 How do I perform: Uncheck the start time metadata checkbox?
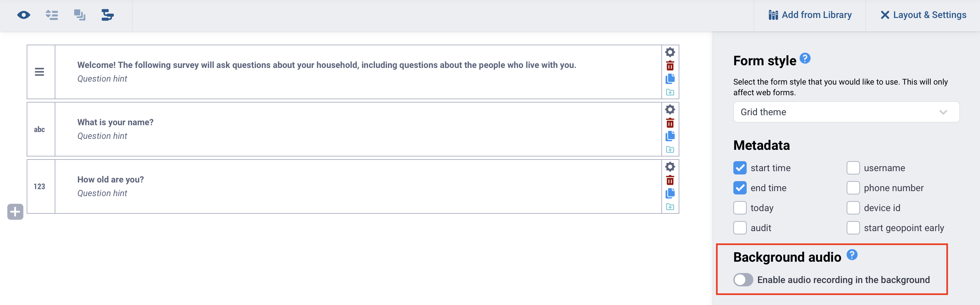point(740,168)
